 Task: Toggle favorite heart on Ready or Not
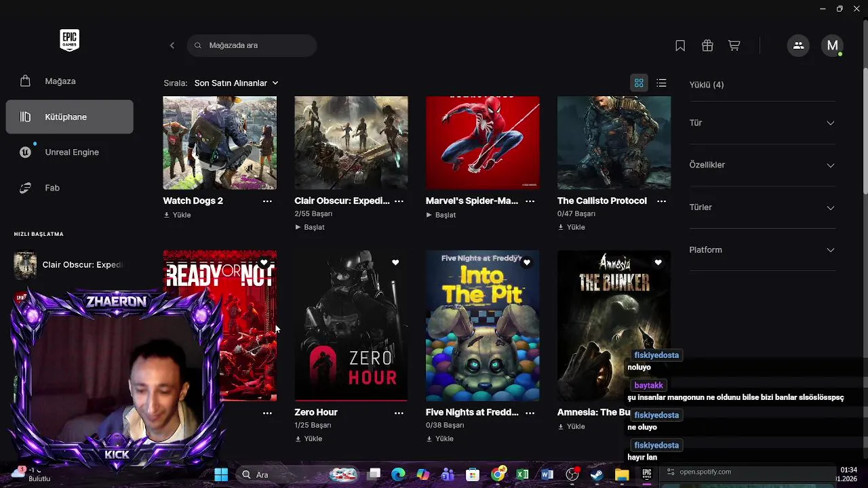[x=264, y=262]
